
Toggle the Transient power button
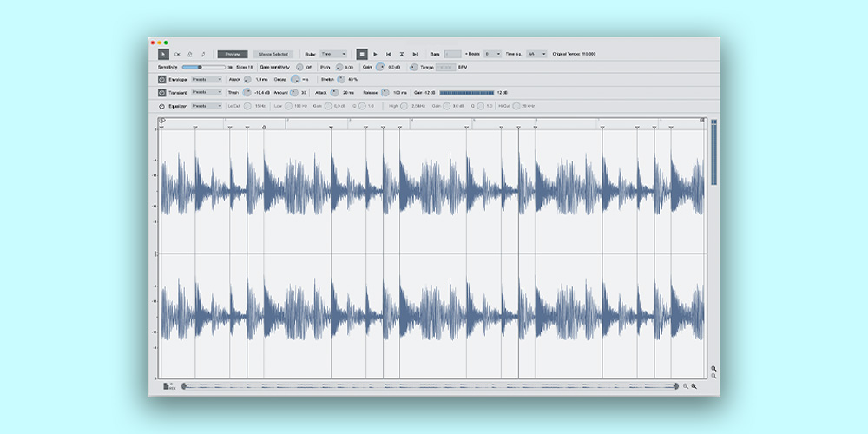point(162,92)
